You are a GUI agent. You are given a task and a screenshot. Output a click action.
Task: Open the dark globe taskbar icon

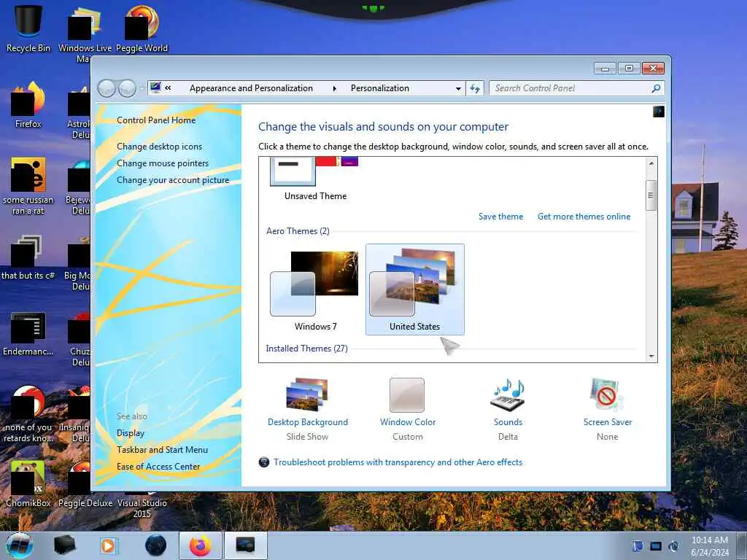click(x=155, y=545)
